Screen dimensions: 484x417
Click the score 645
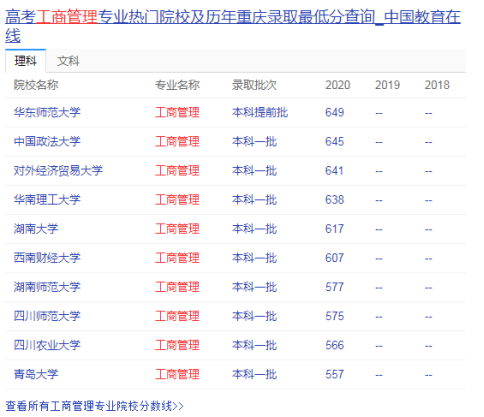[x=335, y=141]
